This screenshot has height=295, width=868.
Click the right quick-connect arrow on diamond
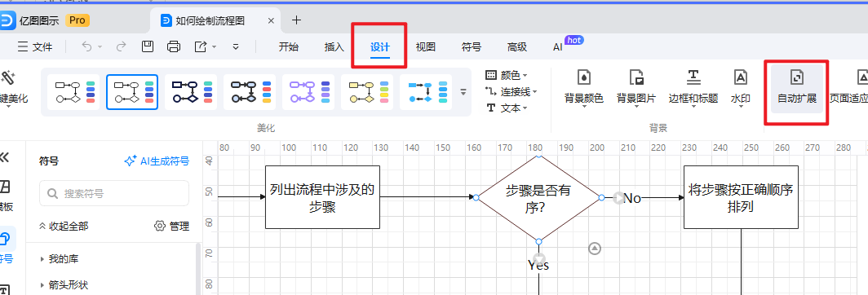pyautogui.click(x=618, y=197)
